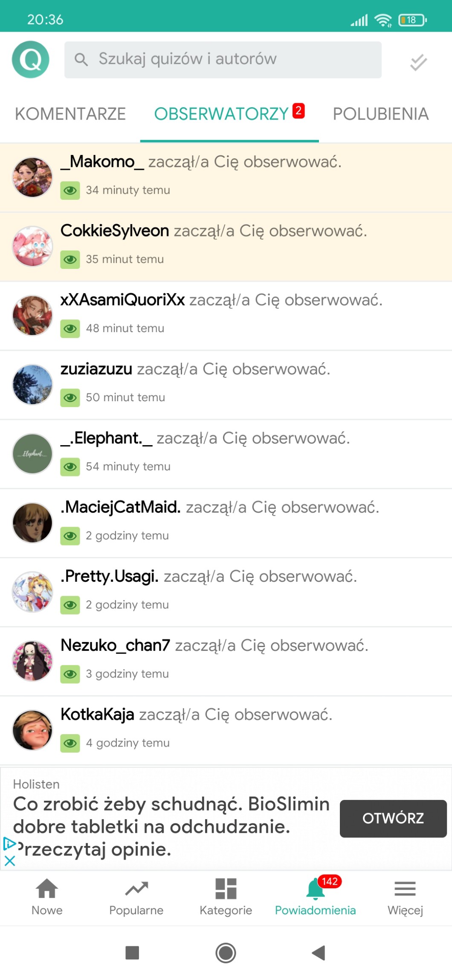Tap Android back navigation button

[319, 953]
